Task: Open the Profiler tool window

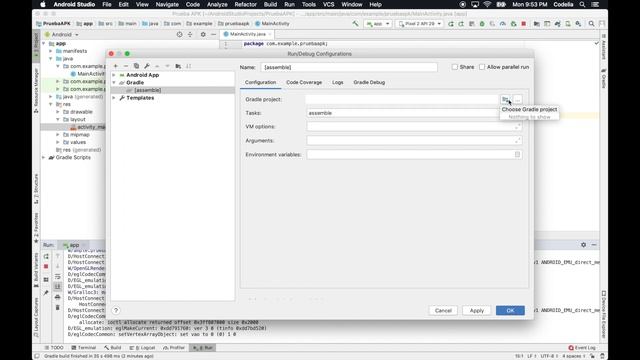Action: coord(174,348)
